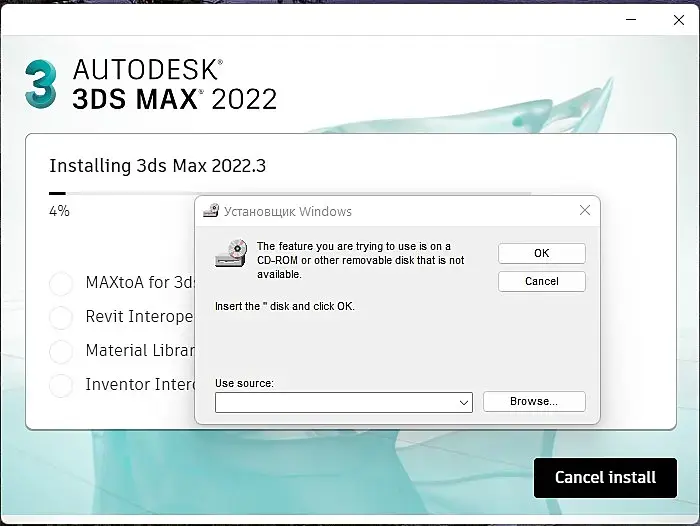Viewport: 700px width, 526px height.
Task: Click the Use source: label
Action: 244,383
